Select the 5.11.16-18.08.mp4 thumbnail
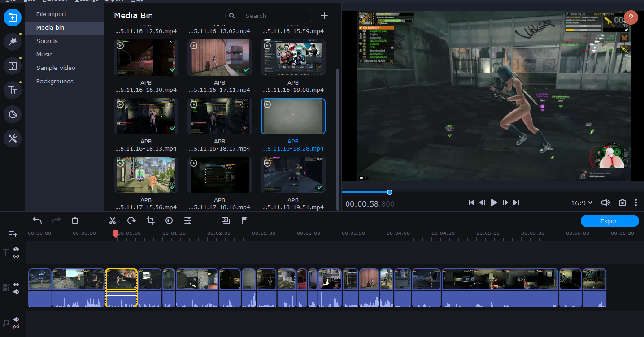Image resolution: width=644 pixels, height=337 pixels. coord(293,57)
